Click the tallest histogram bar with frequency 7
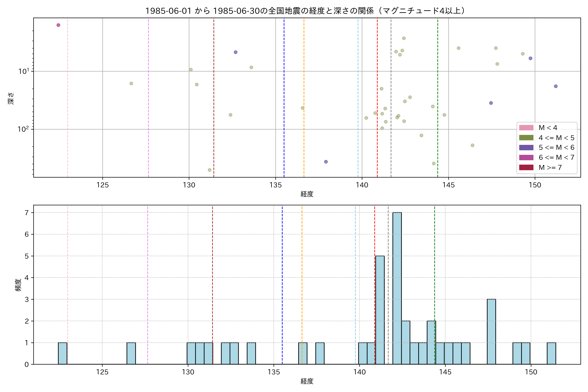588x392 pixels. [397, 288]
